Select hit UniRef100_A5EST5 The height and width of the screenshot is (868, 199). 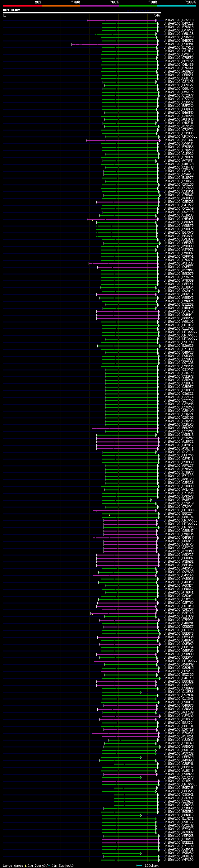click(178, 757)
